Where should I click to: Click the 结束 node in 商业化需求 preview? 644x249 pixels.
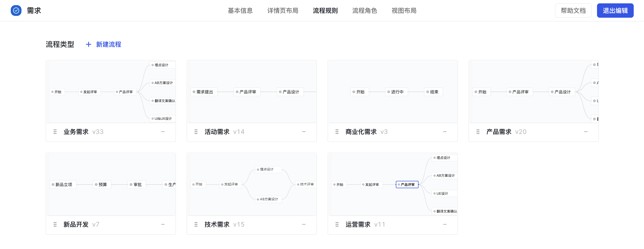tap(433, 92)
